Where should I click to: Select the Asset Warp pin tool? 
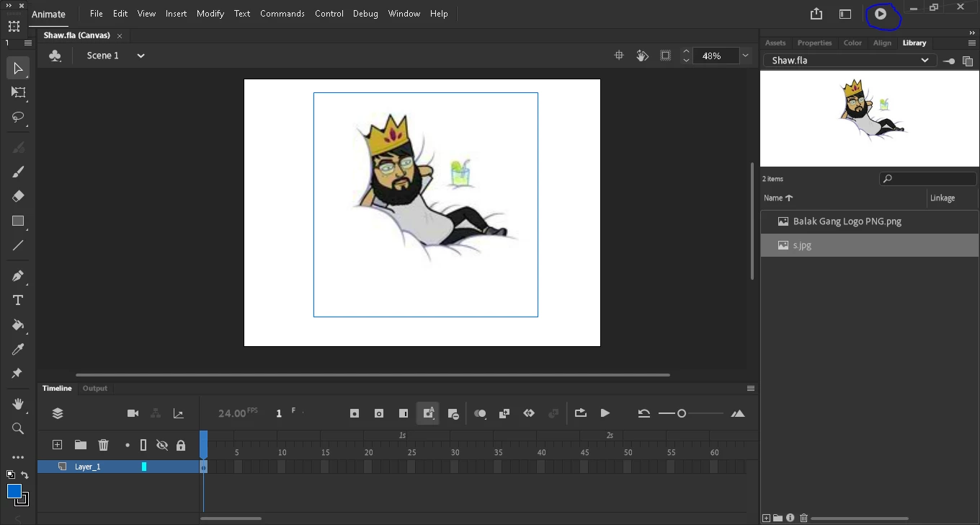[18, 374]
